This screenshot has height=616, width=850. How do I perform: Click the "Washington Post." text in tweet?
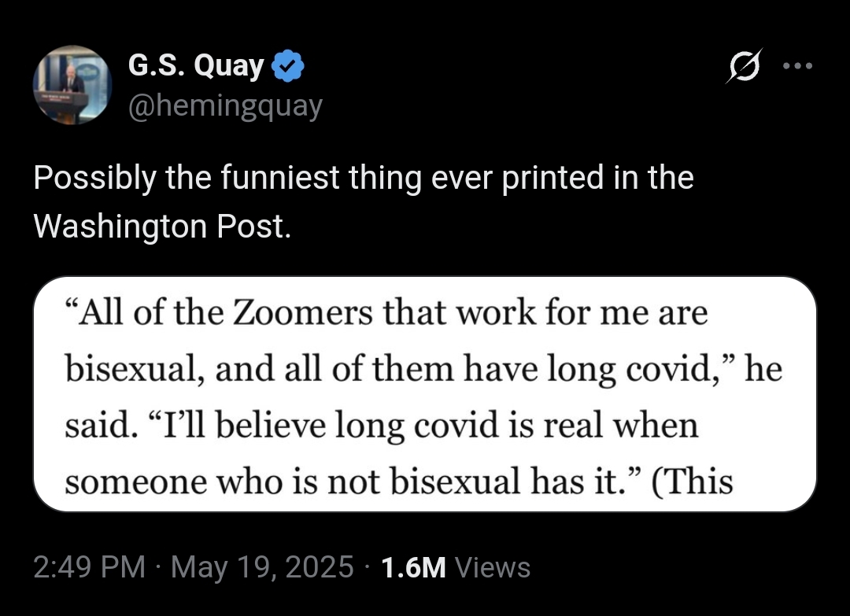(162, 226)
